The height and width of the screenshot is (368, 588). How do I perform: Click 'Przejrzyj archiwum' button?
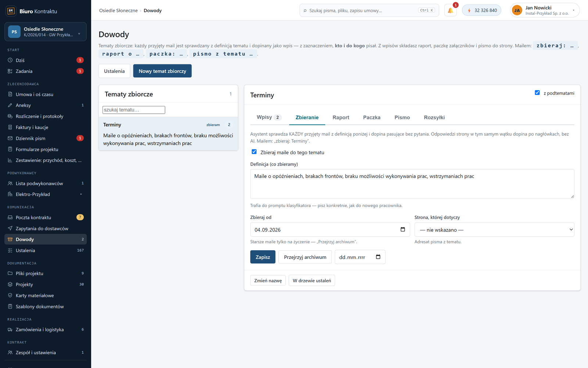[305, 257]
